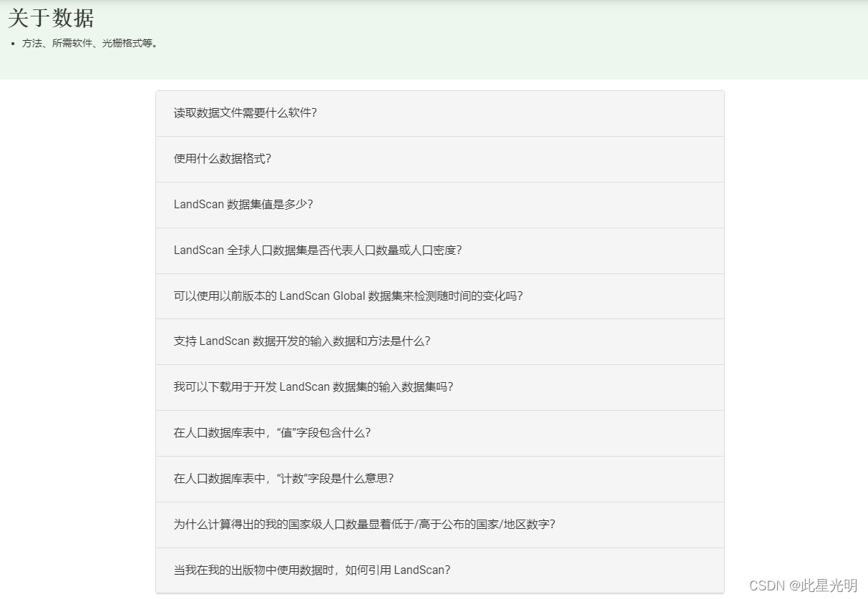The width and height of the screenshot is (868, 599).
Task: Expand '读取数据文件需要什么软件?' question
Action: pyautogui.click(x=439, y=113)
